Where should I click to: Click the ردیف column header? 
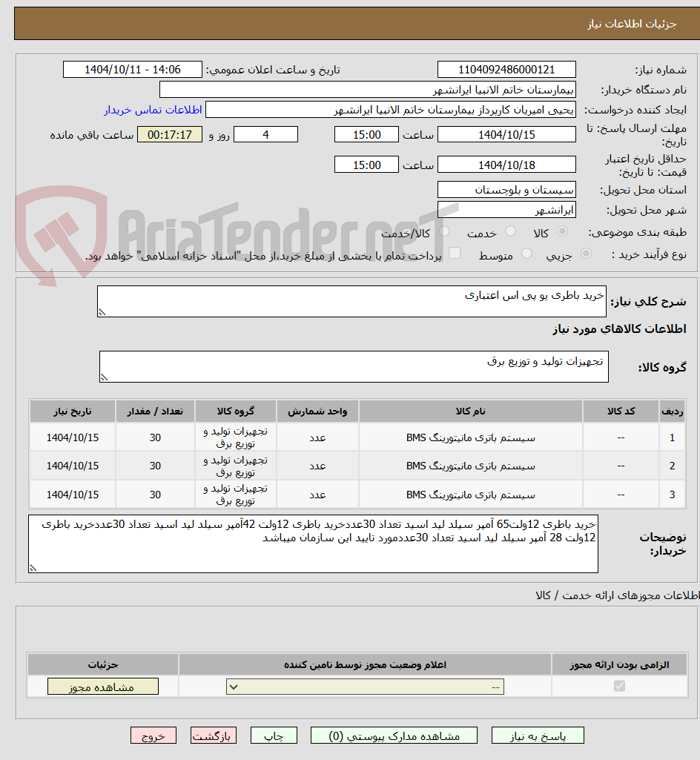tap(673, 411)
